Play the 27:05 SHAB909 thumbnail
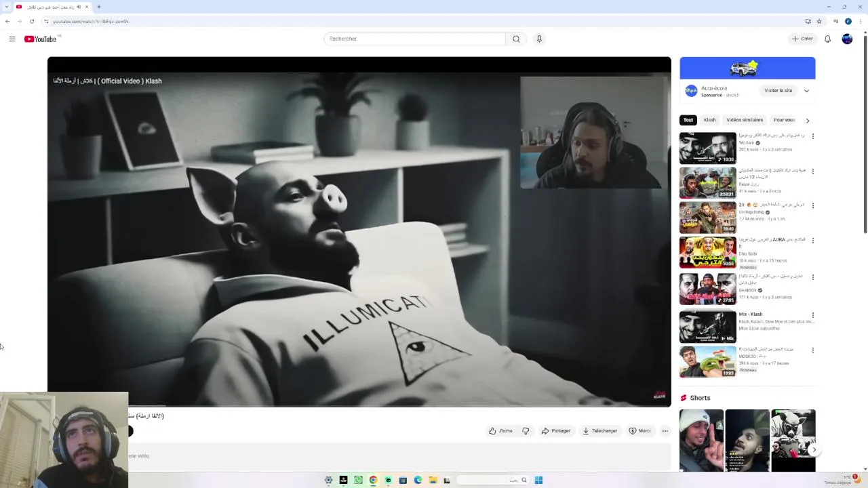Viewport: 868px width, 488px height. tap(707, 289)
